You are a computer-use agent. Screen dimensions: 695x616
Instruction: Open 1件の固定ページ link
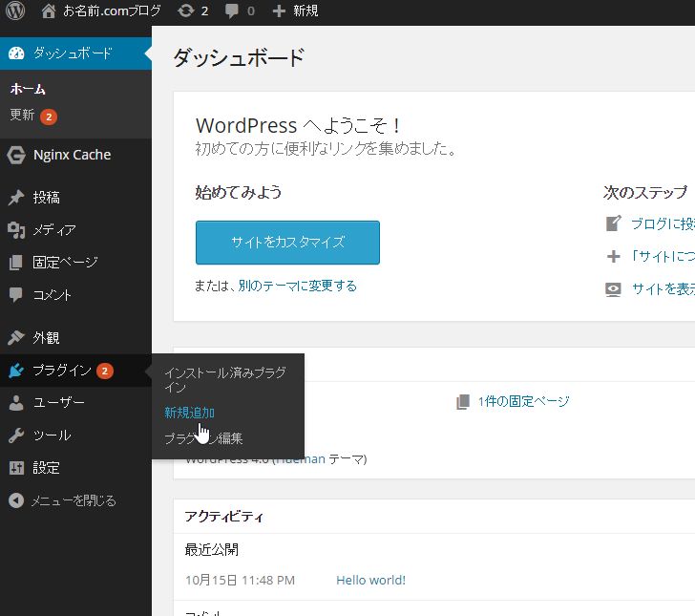523,401
